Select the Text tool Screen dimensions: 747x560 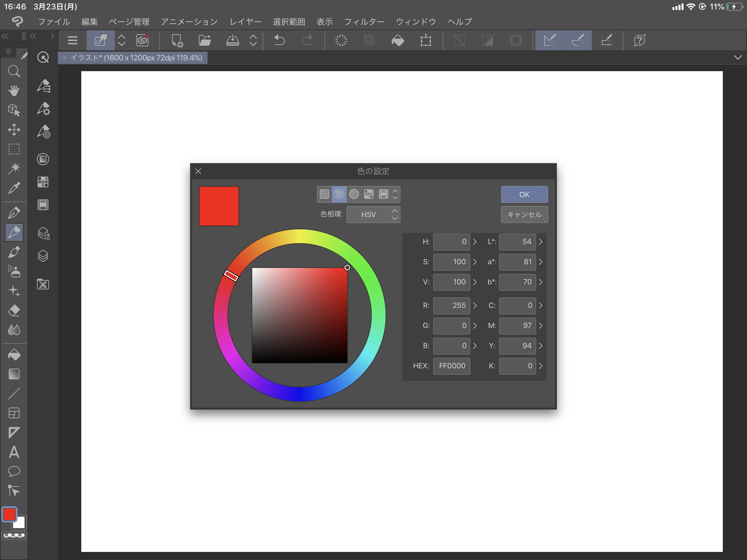[x=14, y=452]
